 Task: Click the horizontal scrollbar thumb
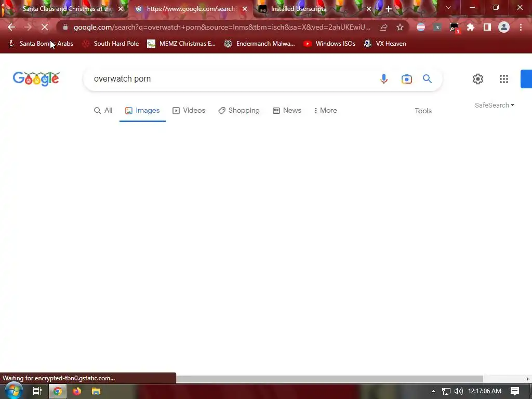click(x=329, y=379)
